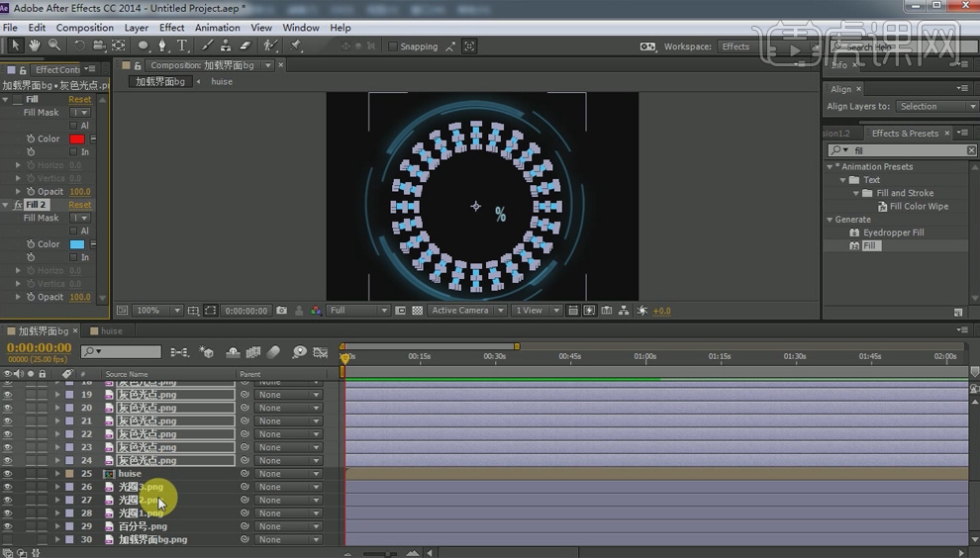Viewport: 980px width, 558px height.
Task: Select the Zoom magnifier tool
Action: (x=53, y=46)
